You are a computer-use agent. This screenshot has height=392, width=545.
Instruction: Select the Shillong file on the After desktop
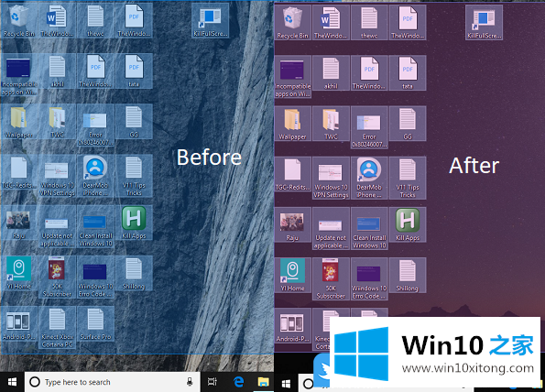pyautogui.click(x=408, y=275)
